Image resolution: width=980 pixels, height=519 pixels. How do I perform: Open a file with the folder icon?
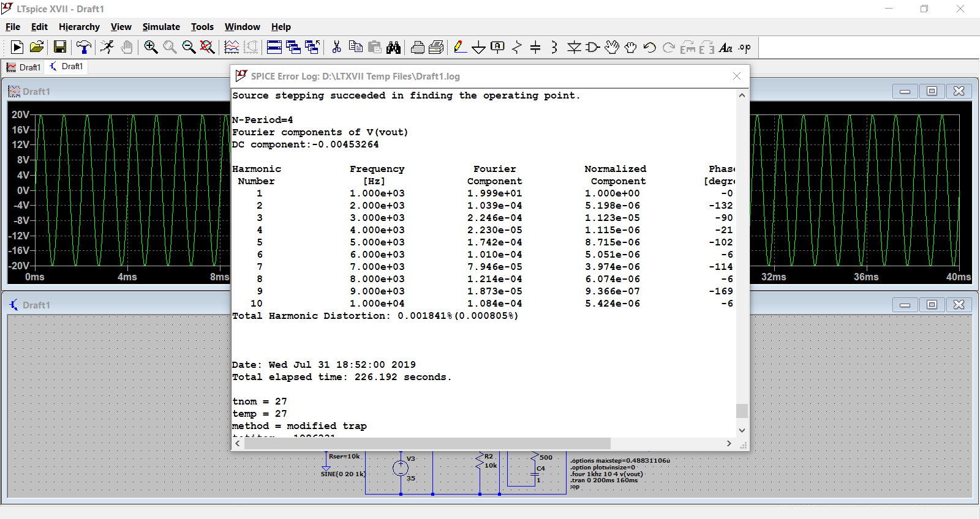(x=37, y=47)
